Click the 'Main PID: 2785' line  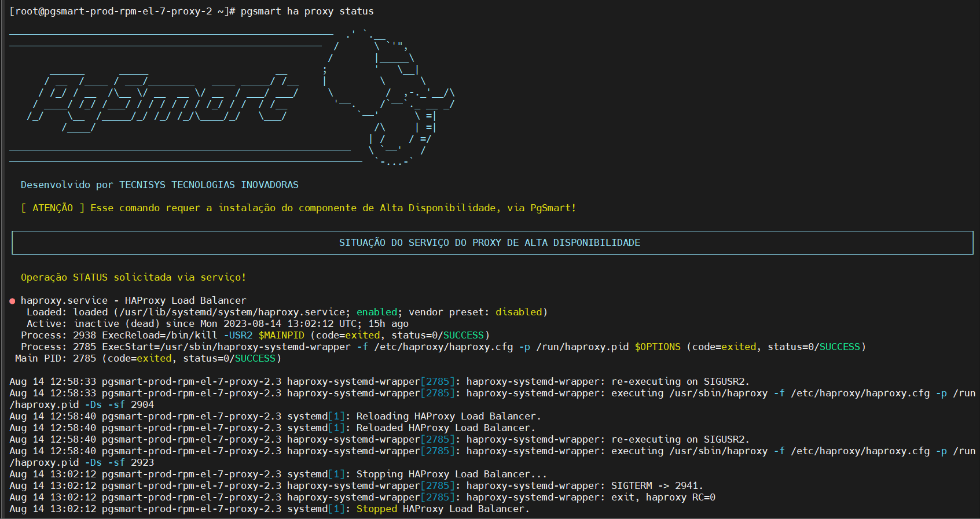point(148,358)
